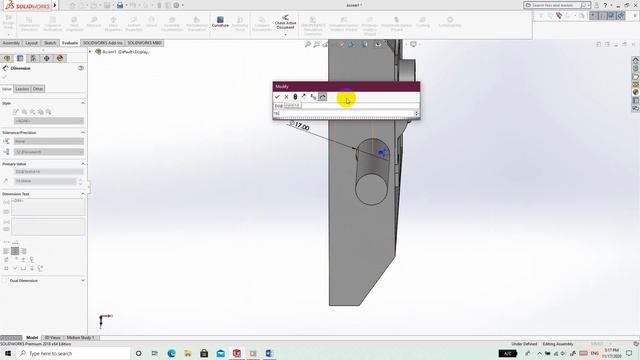Click the spin increment icon in Modify dialog
Image resolution: width=640 pixels, height=360 pixels.
(x=313, y=97)
